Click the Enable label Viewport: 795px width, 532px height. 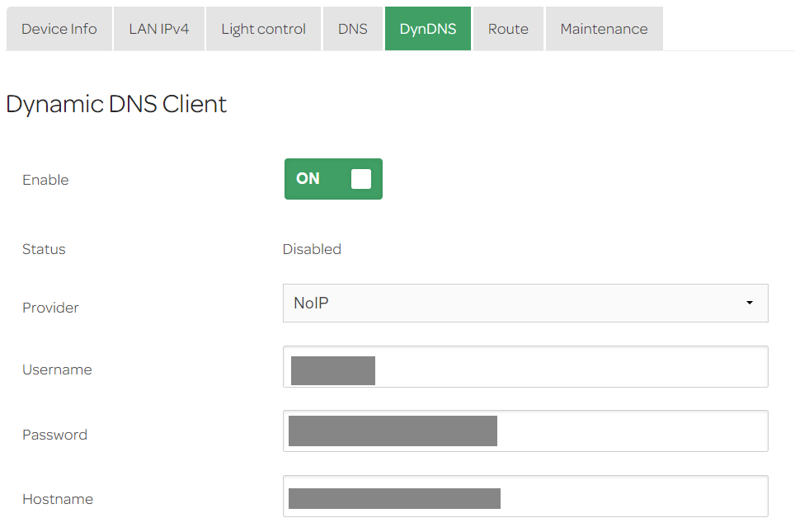(x=45, y=180)
